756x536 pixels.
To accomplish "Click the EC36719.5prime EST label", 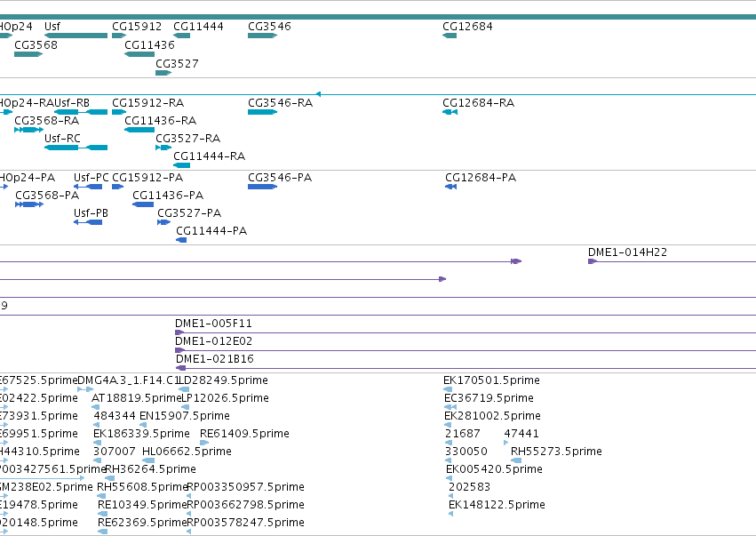I will pos(489,398).
